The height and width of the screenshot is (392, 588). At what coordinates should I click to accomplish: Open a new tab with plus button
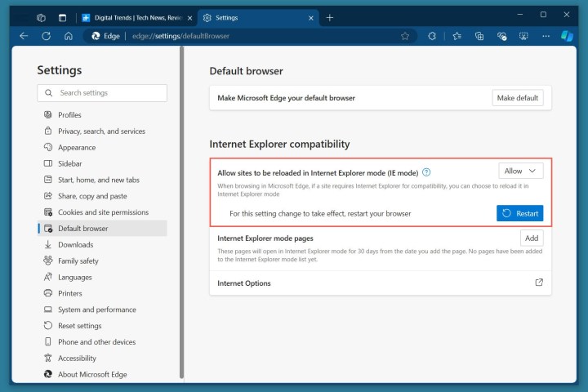tap(330, 17)
